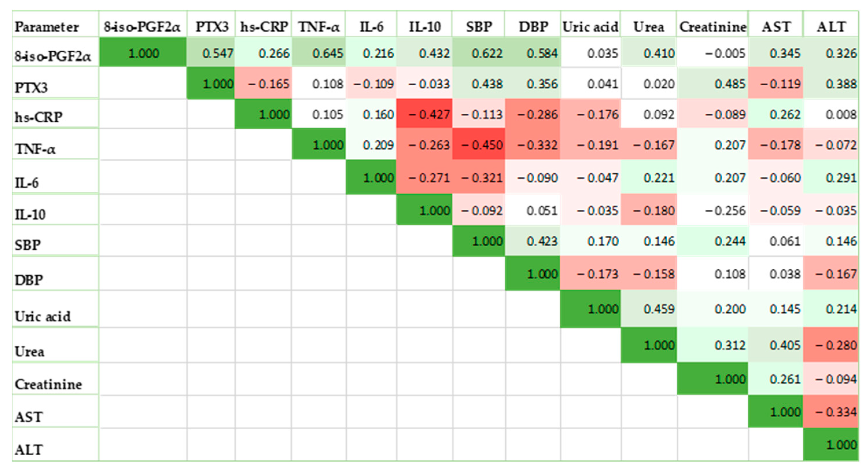
Task: Select the 1.000 cell in the ALT row
Action: [x=831, y=444]
